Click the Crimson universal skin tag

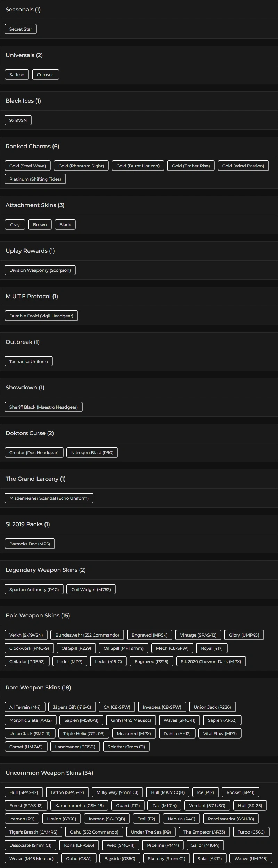[x=46, y=75]
